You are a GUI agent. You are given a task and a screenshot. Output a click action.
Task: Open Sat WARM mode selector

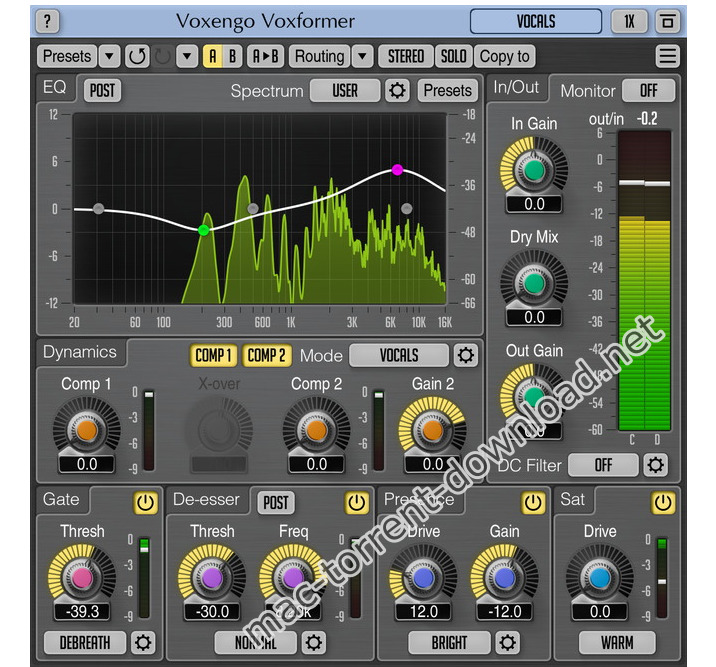point(617,642)
